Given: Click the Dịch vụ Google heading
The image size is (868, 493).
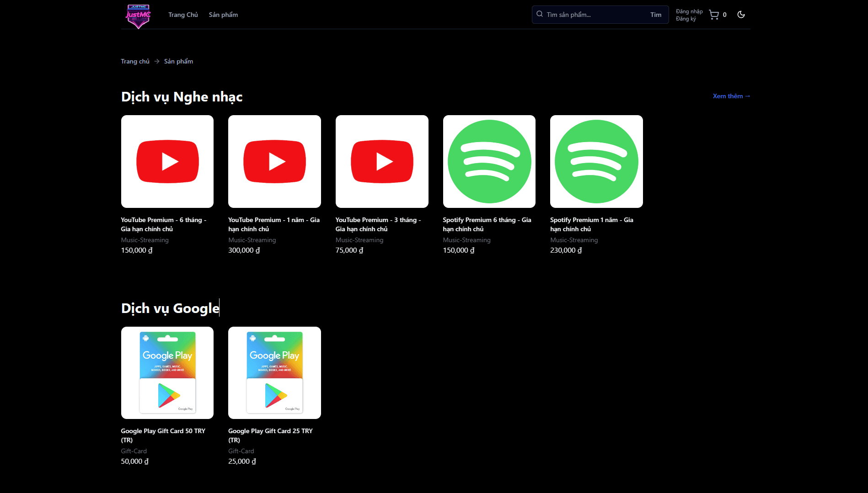Looking at the screenshot, I should pyautogui.click(x=170, y=308).
